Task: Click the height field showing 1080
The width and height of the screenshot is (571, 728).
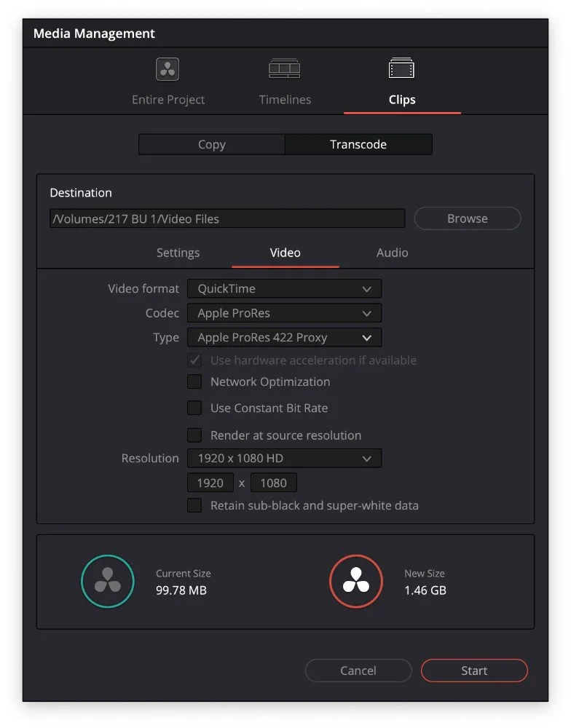Action: (x=274, y=483)
